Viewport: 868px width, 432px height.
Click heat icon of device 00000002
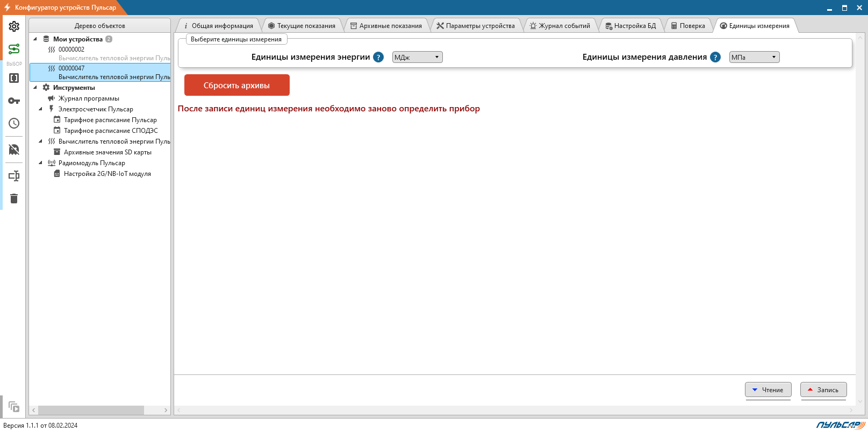coord(52,49)
